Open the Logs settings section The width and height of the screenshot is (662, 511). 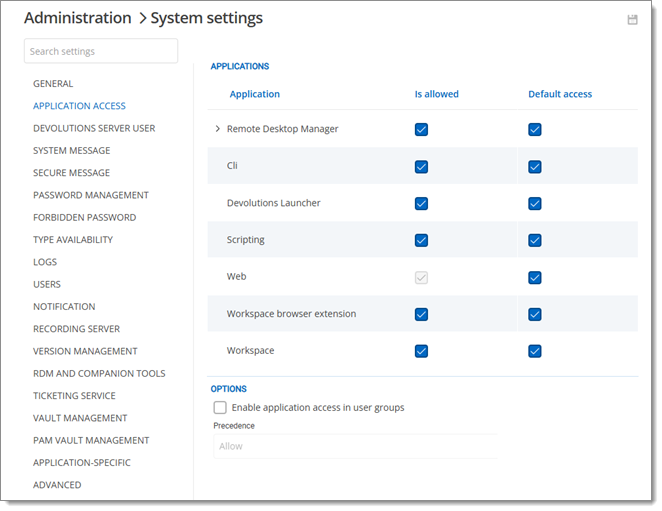(45, 262)
